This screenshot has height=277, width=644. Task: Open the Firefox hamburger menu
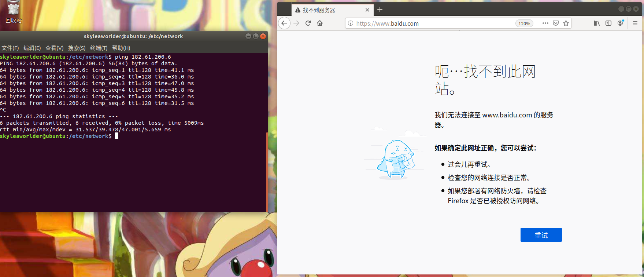(635, 23)
